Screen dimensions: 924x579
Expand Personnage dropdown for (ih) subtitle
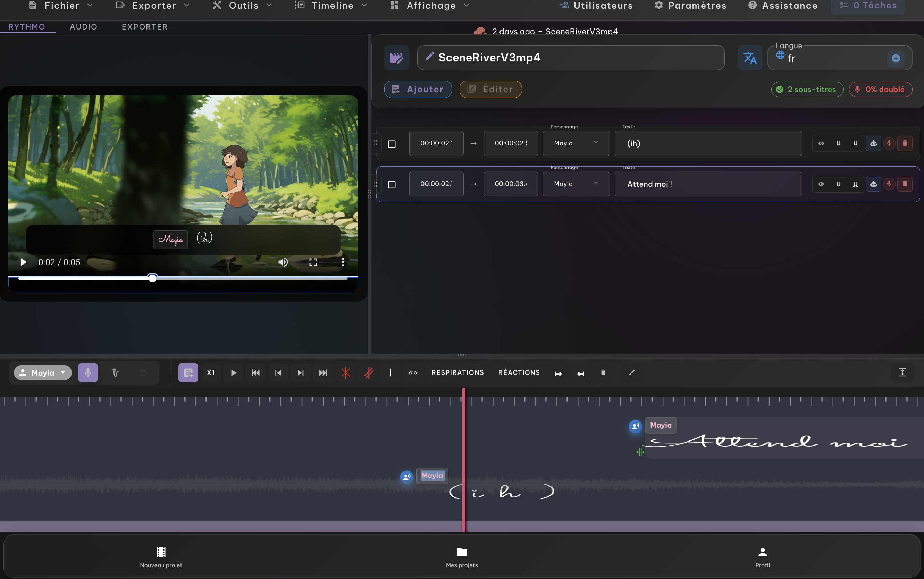[x=576, y=143]
